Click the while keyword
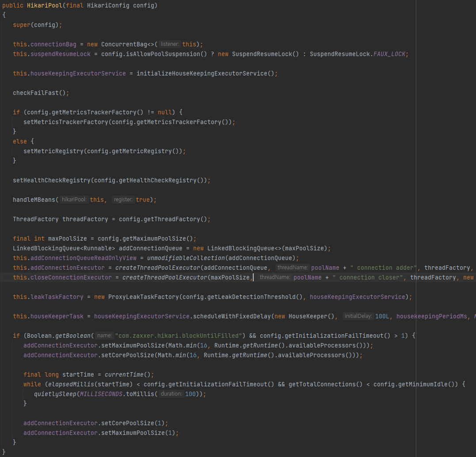 click(32, 384)
